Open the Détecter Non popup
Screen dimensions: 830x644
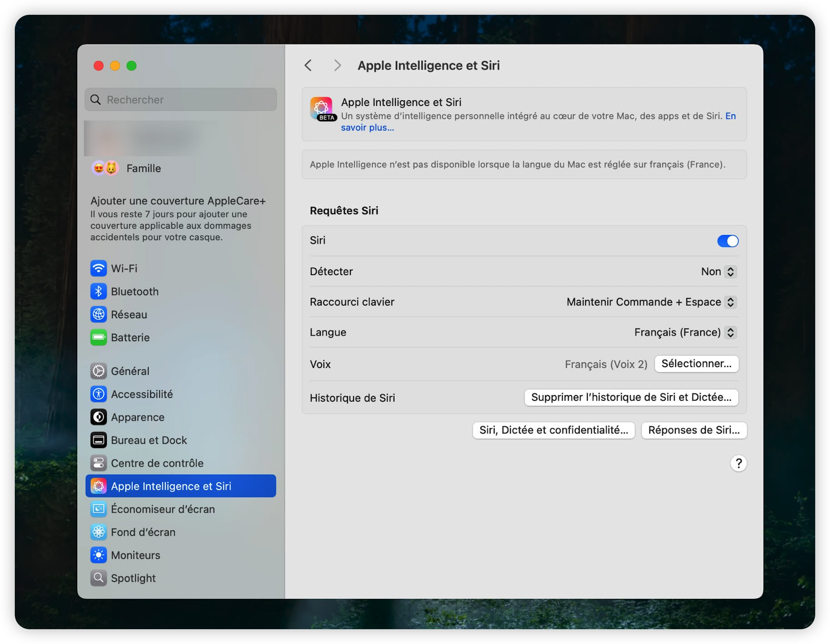coord(719,271)
